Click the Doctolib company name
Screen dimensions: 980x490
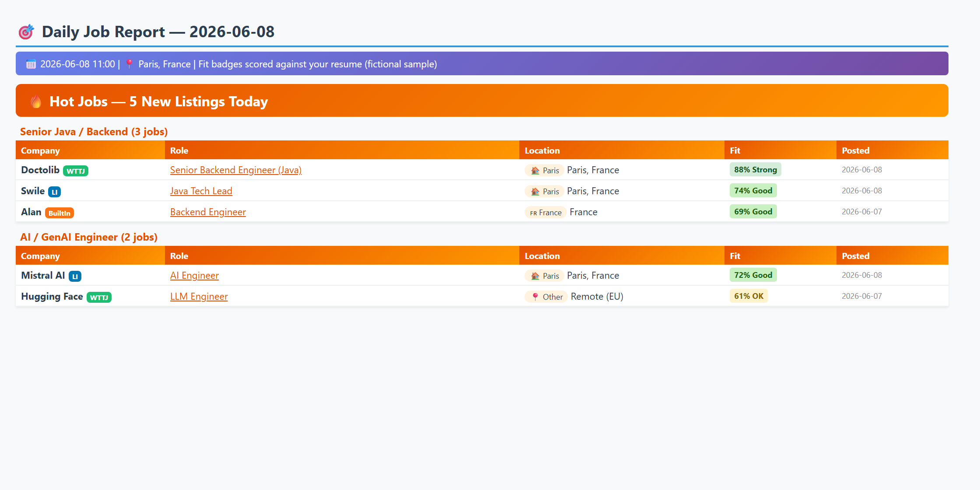[40, 170]
